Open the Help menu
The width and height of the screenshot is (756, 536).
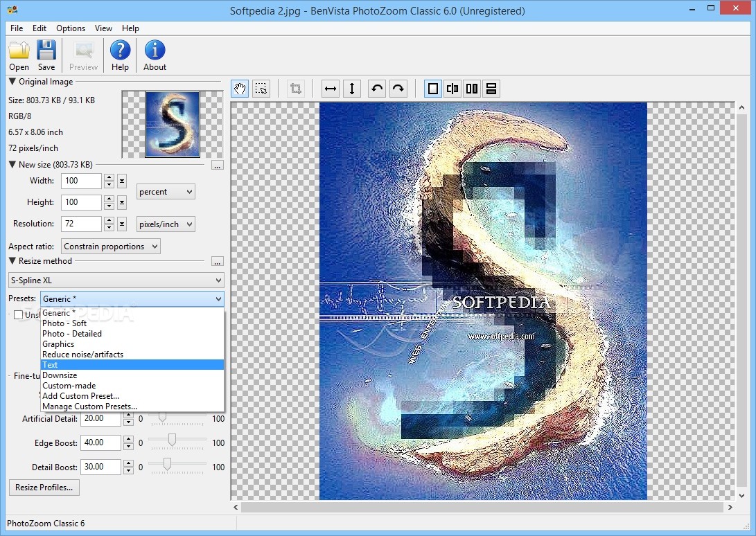click(130, 28)
